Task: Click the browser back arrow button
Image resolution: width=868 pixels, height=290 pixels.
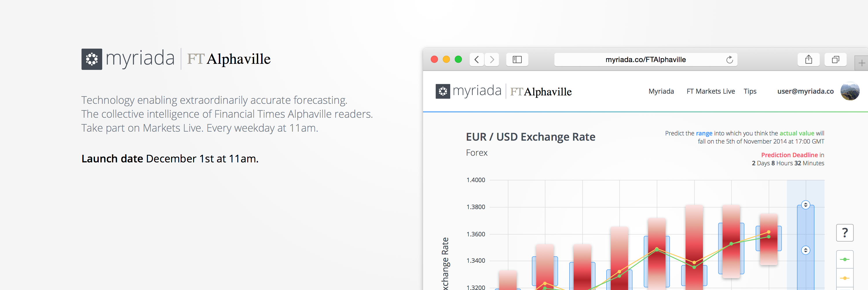Action: [x=477, y=60]
